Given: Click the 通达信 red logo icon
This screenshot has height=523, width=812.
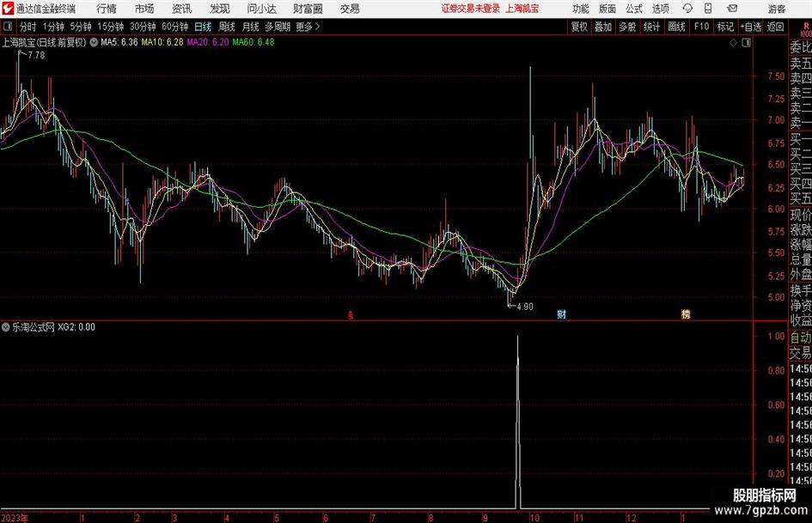Looking at the screenshot, I should pos(8,9).
